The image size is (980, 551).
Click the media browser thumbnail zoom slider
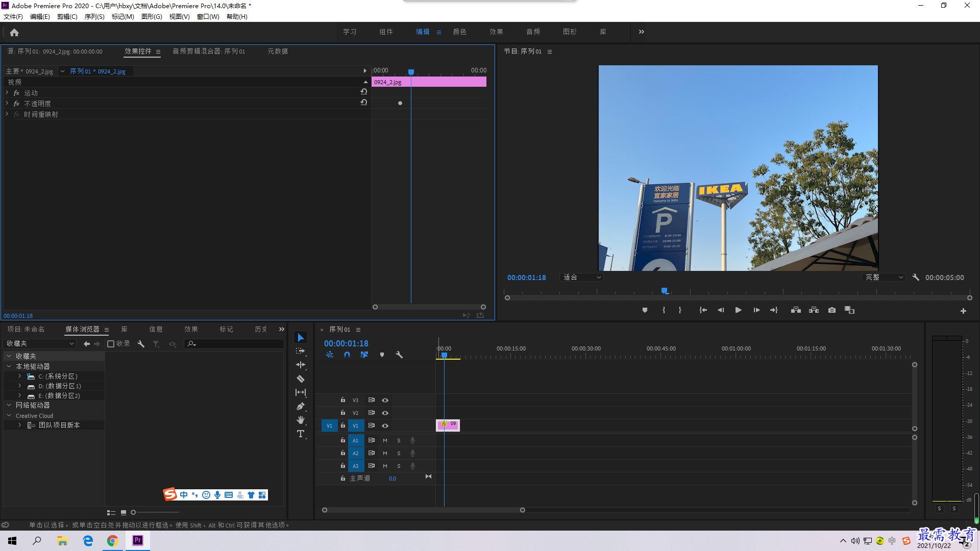[x=155, y=513]
